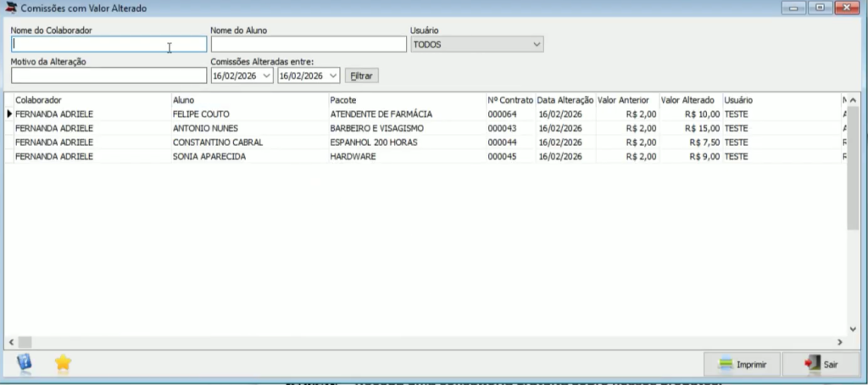Select the FELIPE COUTO cell
This screenshot has width=868, height=385.
(x=250, y=114)
